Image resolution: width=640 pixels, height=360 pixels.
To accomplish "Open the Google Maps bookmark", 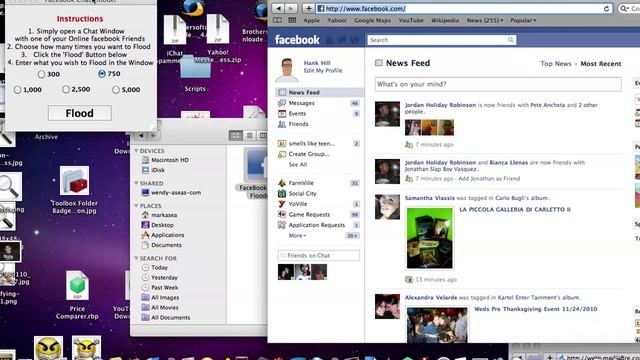I will point(372,20).
